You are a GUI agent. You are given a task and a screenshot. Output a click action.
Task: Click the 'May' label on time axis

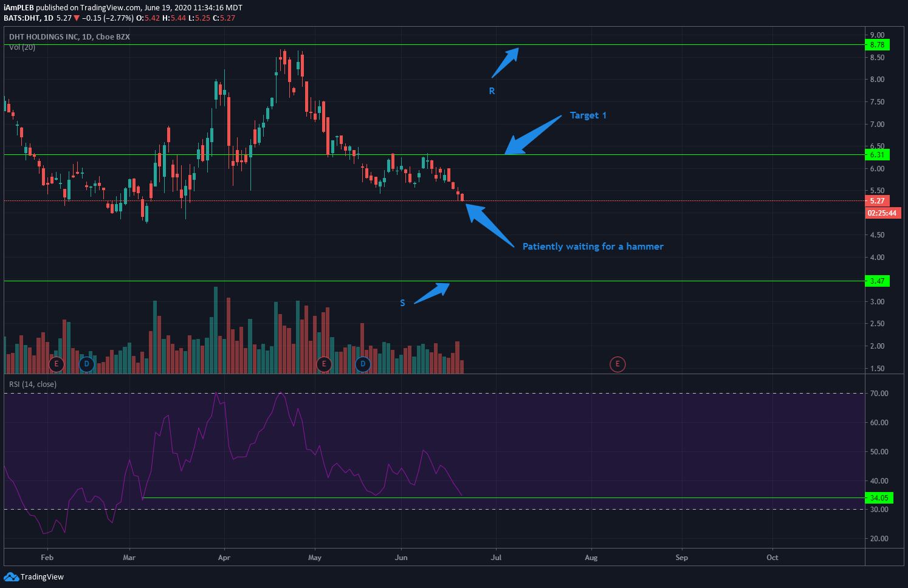pos(315,558)
